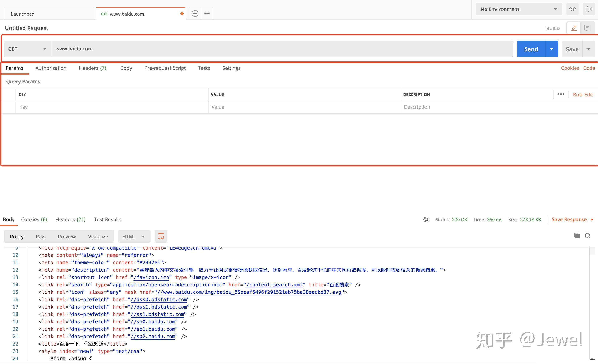Click the query param Key field
The width and height of the screenshot is (598, 364).
[112, 107]
